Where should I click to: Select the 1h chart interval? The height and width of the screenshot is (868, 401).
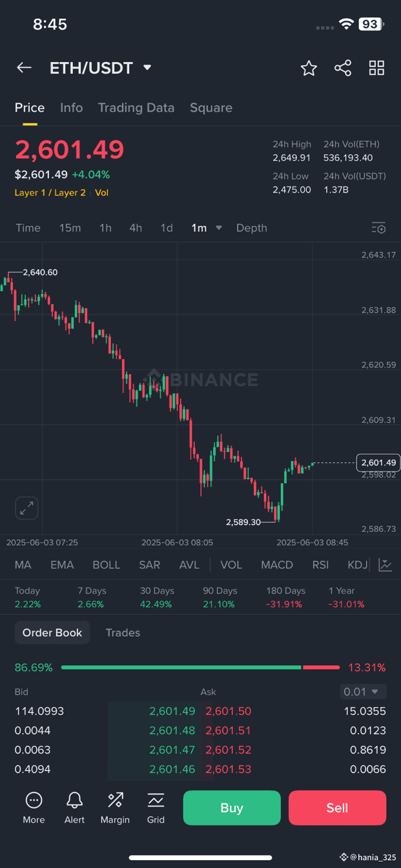tap(105, 228)
